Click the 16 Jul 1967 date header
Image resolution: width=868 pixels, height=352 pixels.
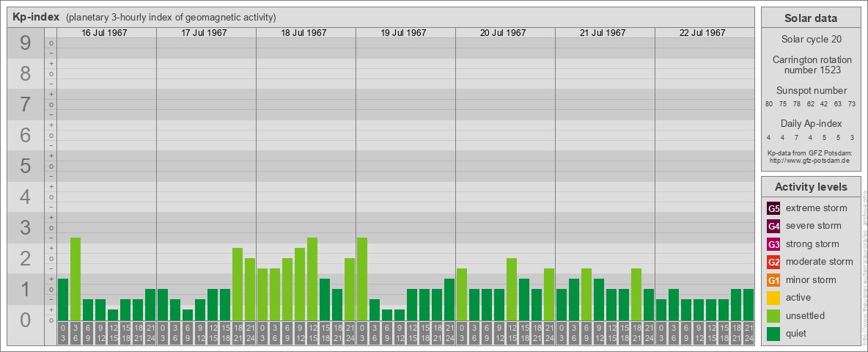(105, 33)
